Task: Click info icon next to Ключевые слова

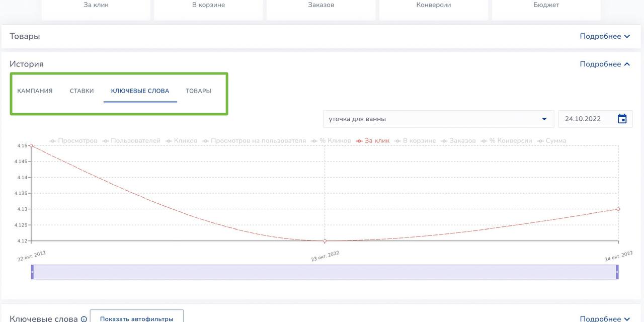Action: pos(84,319)
